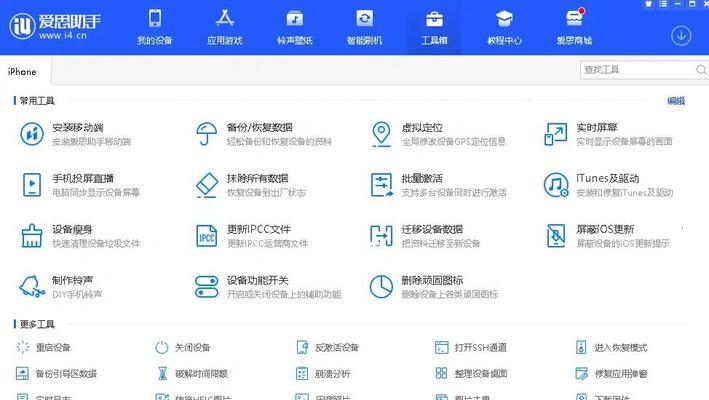
Task: Open 崩溃分析 tool
Action: pos(323,374)
